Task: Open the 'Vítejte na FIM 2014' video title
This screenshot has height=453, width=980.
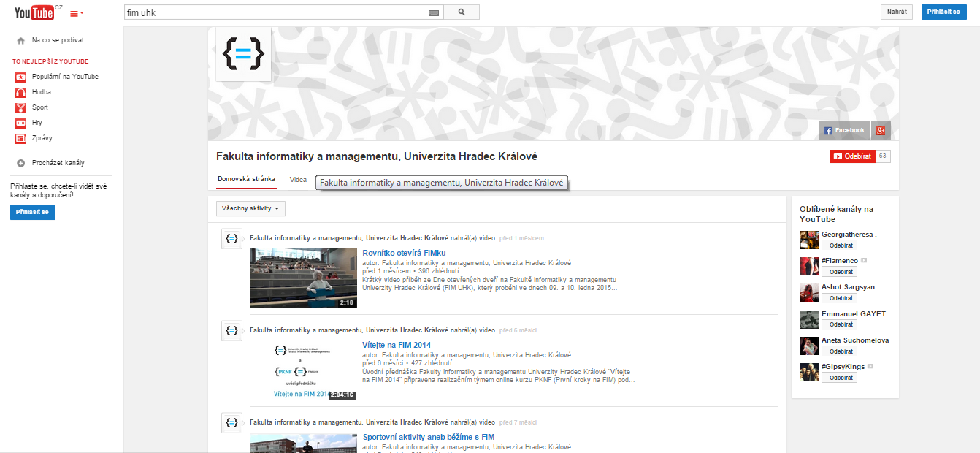Action: [397, 345]
